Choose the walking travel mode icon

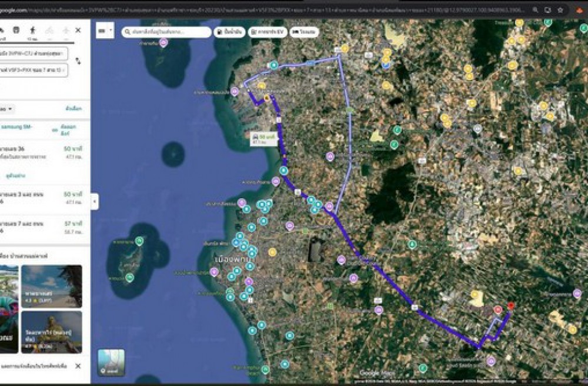(32, 30)
